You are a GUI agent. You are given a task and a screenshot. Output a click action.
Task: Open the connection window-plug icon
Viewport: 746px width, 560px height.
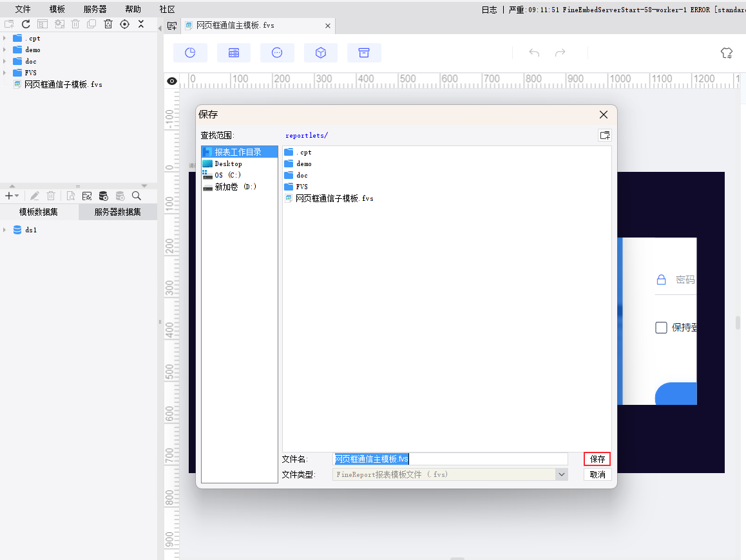(86, 196)
